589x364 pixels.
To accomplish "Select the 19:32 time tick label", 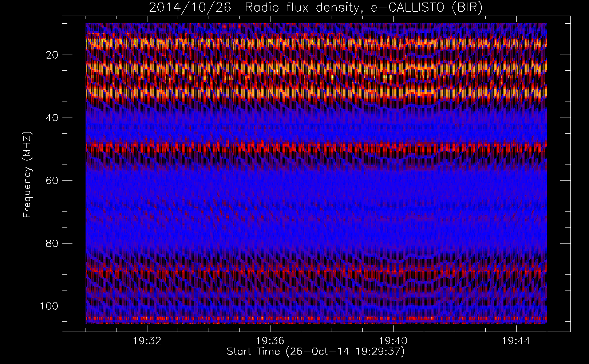I will tap(147, 341).
